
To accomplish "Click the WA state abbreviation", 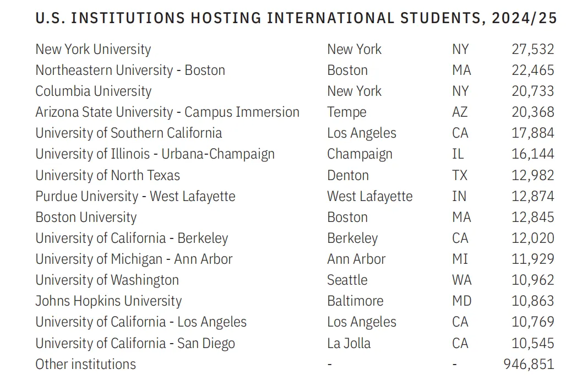I will point(461,280).
